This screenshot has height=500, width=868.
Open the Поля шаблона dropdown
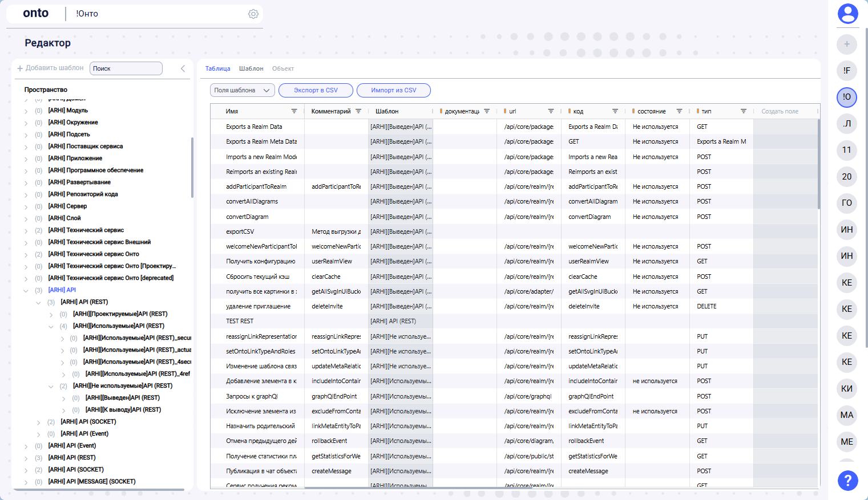(x=243, y=90)
